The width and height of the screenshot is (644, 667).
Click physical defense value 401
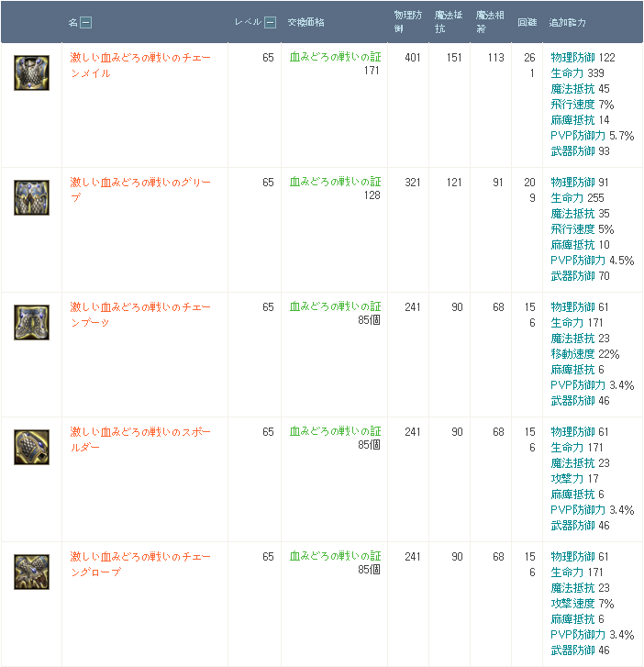(413, 58)
